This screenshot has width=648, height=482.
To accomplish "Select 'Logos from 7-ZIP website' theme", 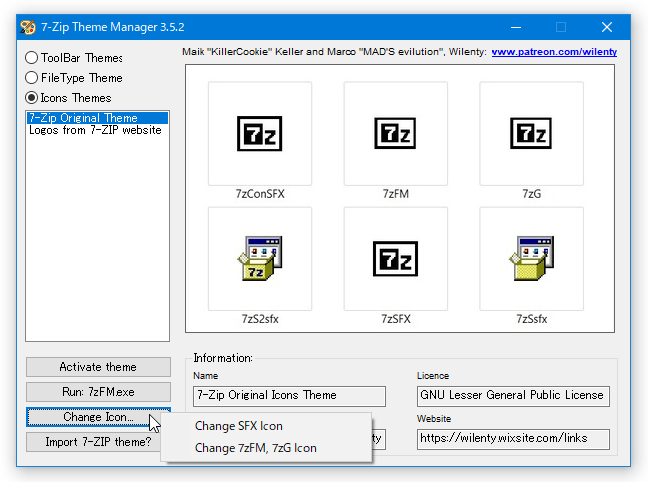I will click(x=95, y=130).
